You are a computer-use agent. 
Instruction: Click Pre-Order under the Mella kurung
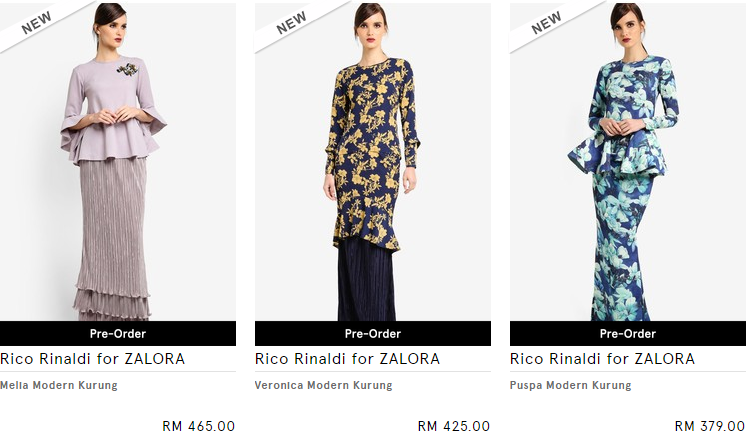118,333
